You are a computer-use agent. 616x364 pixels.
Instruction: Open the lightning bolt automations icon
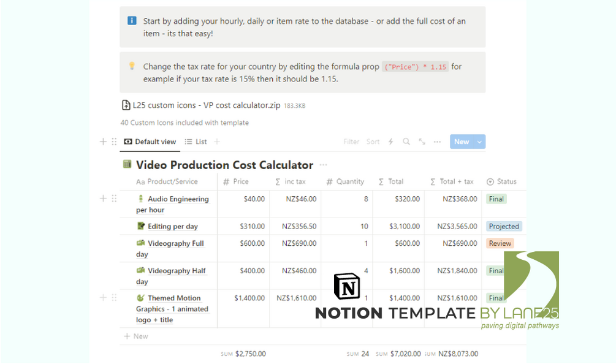(x=391, y=142)
